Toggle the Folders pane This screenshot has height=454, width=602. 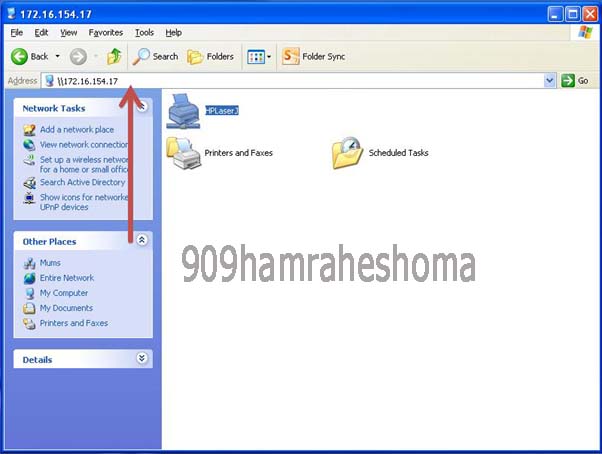click(210, 57)
